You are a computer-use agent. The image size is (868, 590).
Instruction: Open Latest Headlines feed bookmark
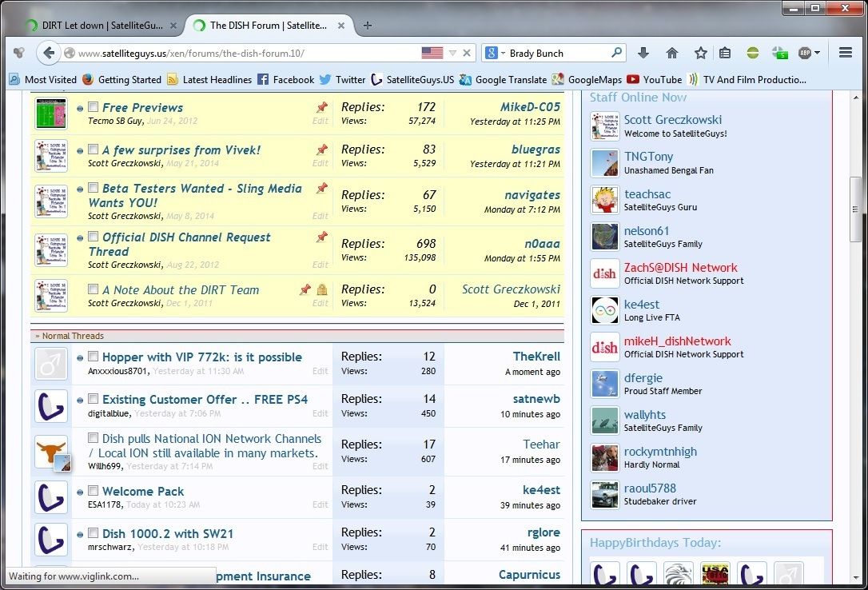pos(209,80)
